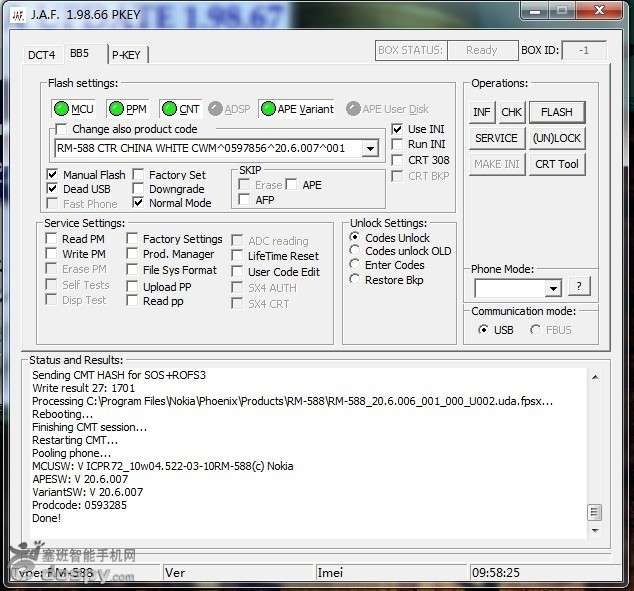Expand the Phone Mode dropdown
634x591 pixels.
click(x=552, y=288)
